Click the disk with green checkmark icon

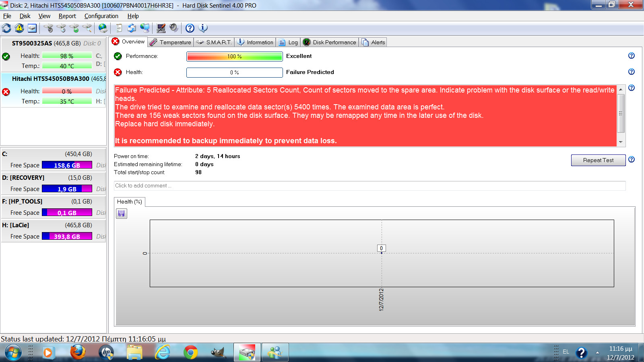(x=74, y=28)
